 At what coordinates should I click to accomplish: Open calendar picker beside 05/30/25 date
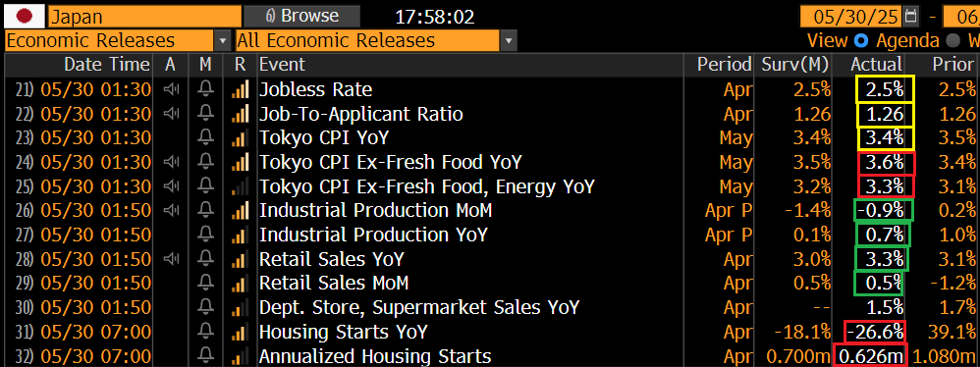(x=911, y=17)
